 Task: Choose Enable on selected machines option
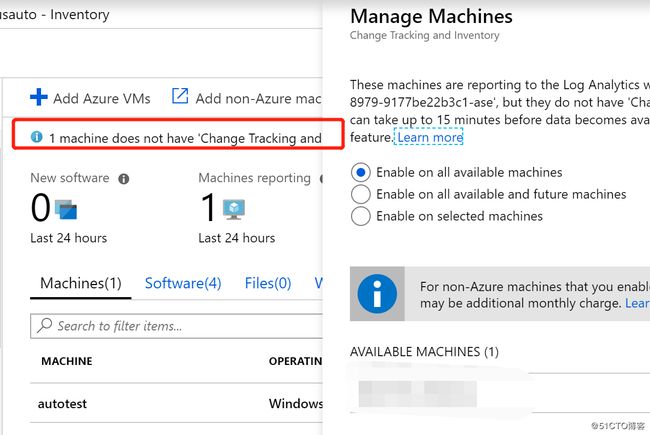pos(361,216)
